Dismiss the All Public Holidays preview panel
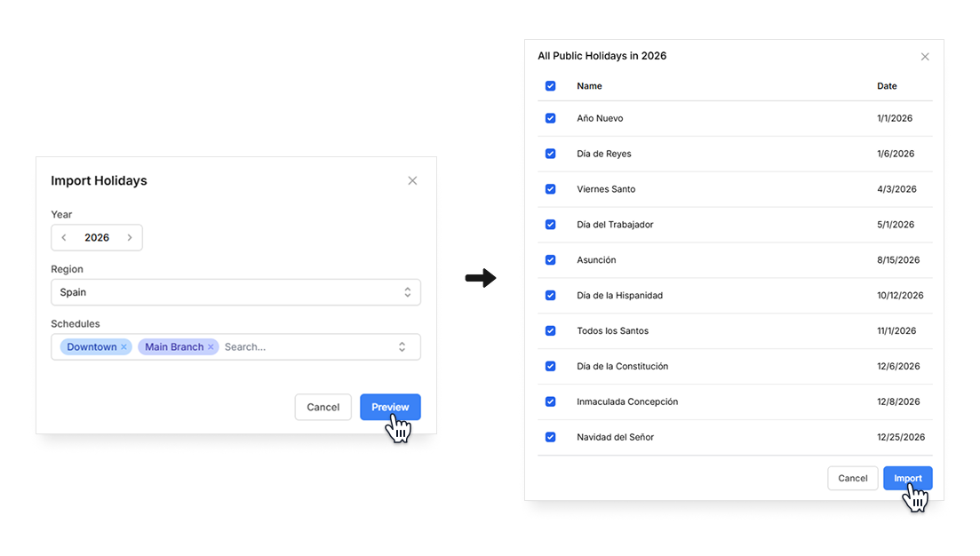This screenshot has height=556, width=980. point(925,56)
